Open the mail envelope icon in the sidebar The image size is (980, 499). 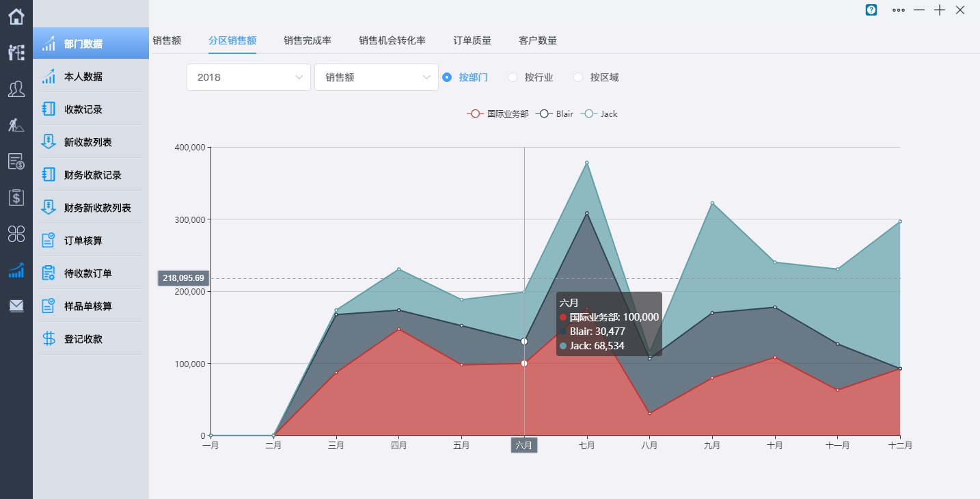tap(16, 306)
